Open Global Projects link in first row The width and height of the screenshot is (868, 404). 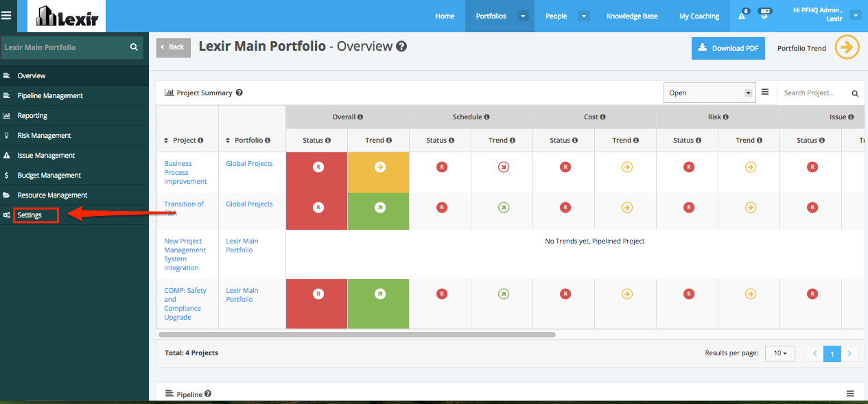[x=249, y=163]
